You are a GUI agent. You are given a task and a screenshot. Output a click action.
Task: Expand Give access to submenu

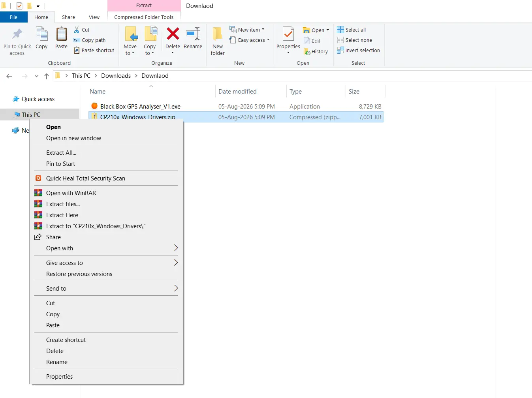[x=106, y=263]
